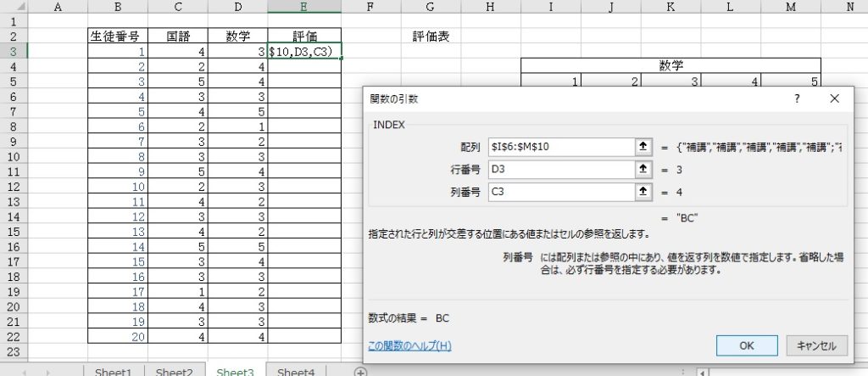Screen dimensions: 868x376
Task: Click the 評価 header cell
Action: click(304, 36)
